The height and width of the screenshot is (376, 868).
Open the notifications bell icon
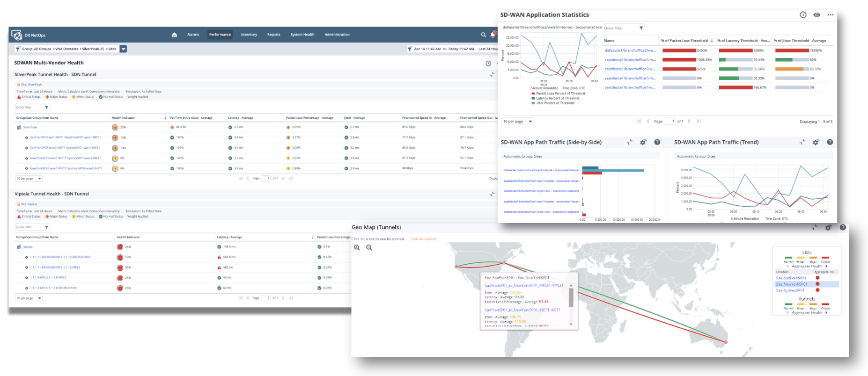493,34
